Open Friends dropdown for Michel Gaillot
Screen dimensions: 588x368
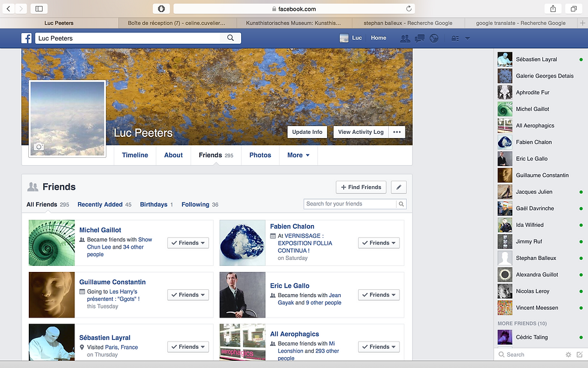[188, 243]
